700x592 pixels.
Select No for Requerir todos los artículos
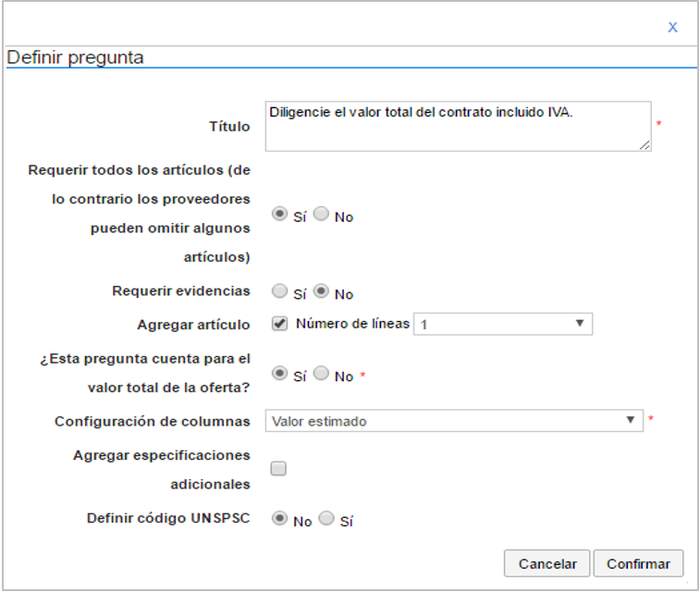(x=321, y=214)
